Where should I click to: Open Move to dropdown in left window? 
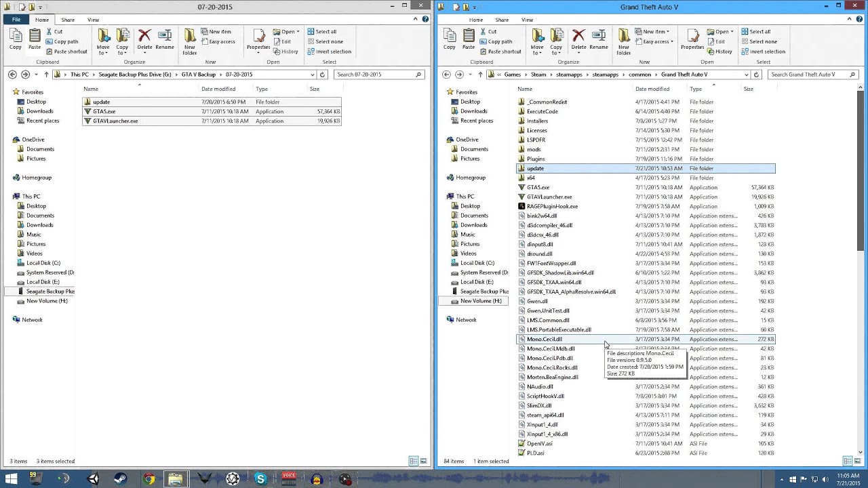coord(104,42)
